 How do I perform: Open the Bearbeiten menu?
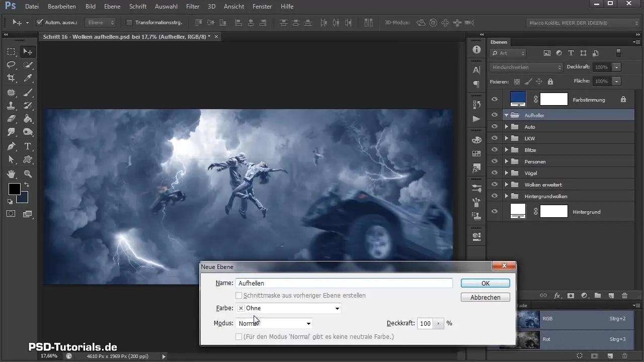click(62, 7)
